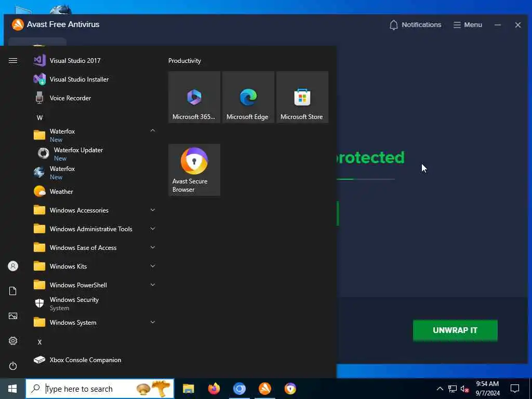The height and width of the screenshot is (399, 532).
Task: Open File Explorer from the taskbar
Action: [188, 389]
